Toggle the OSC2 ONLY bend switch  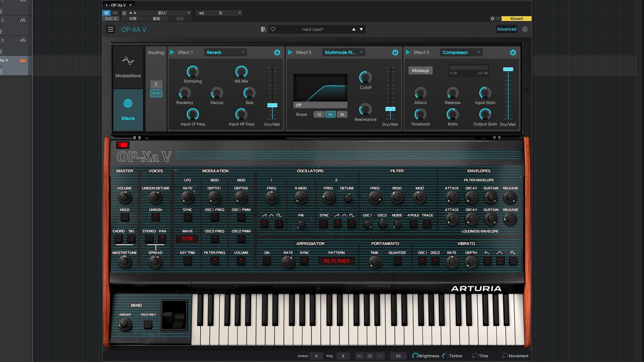[148, 324]
